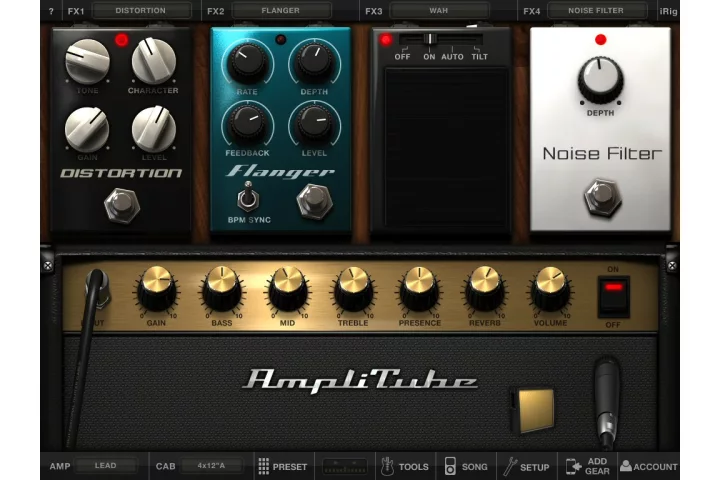
Task: Toggle the Flanger BPM Sync switch
Action: click(x=248, y=198)
